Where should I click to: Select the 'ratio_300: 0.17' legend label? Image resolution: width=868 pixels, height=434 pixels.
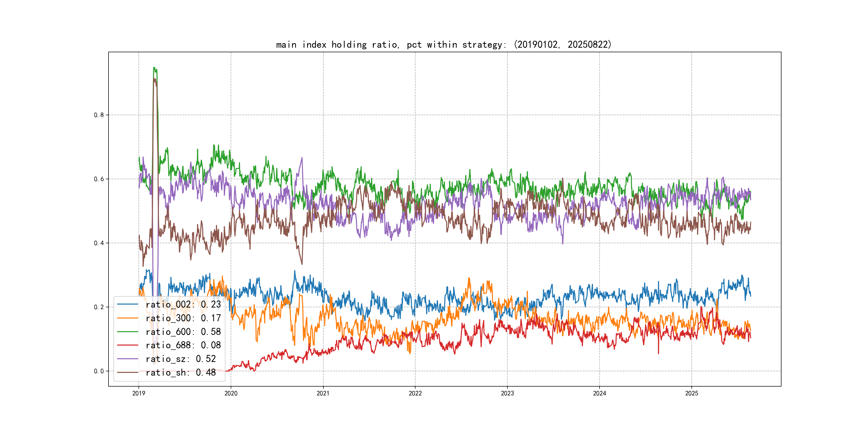click(183, 318)
